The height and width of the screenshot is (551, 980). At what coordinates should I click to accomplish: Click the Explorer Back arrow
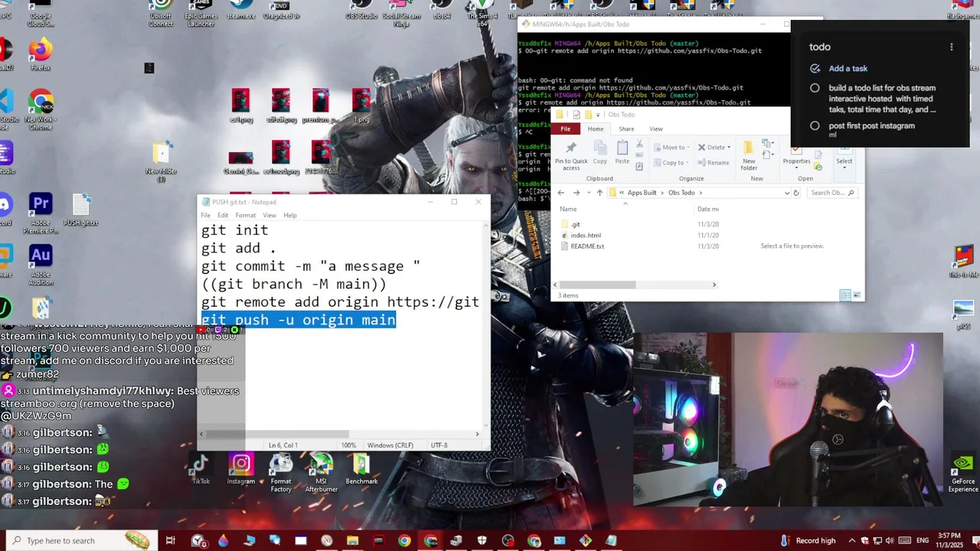(x=560, y=193)
